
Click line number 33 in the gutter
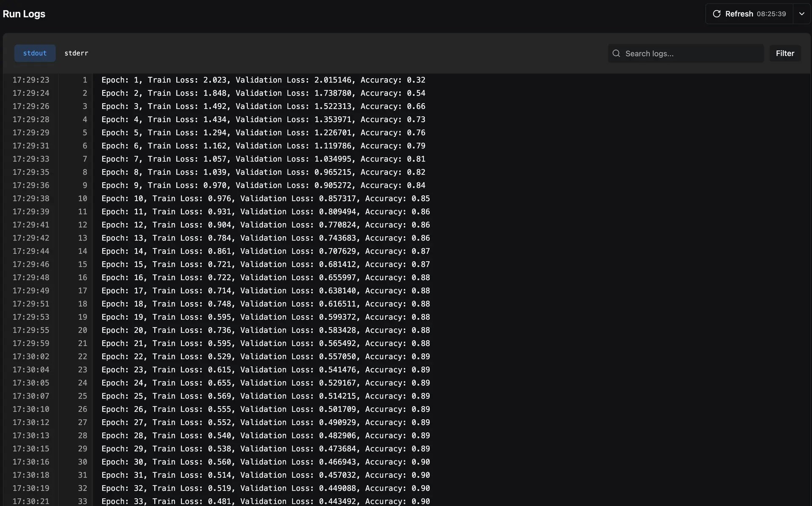coord(82,501)
